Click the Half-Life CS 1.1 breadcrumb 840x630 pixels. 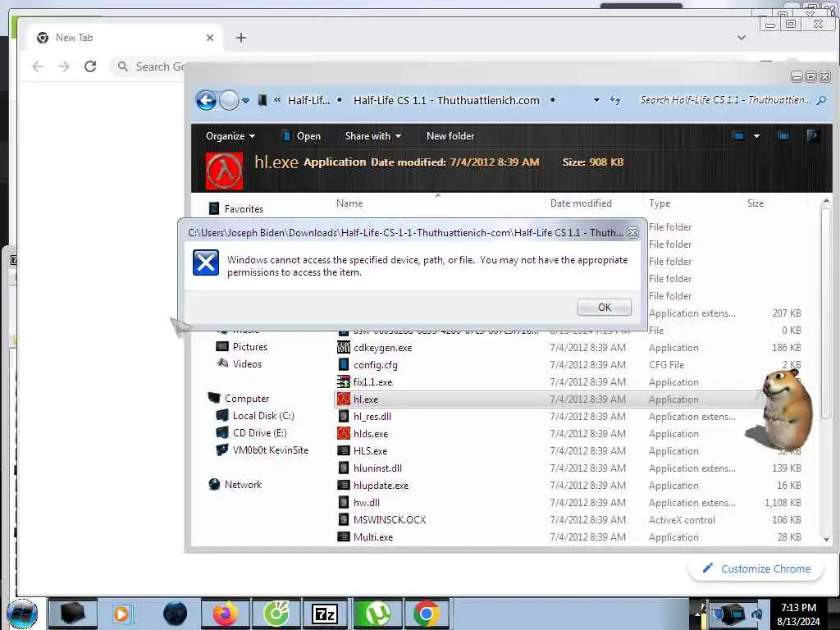click(x=446, y=100)
